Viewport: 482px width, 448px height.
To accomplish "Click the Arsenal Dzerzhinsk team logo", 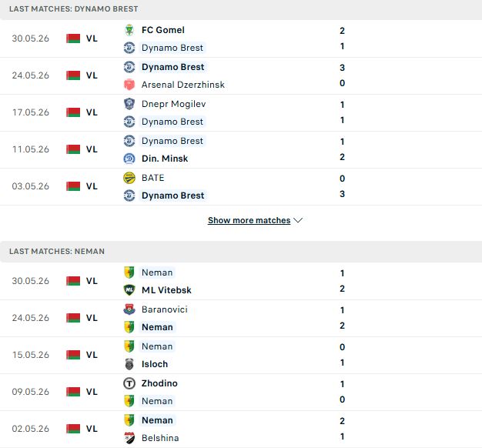I will click(129, 85).
